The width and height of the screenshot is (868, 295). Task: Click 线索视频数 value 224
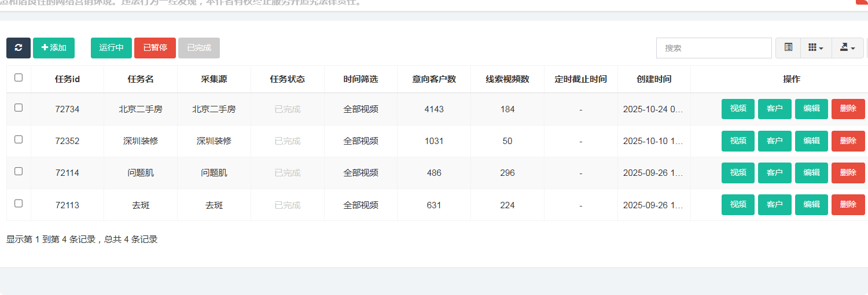point(507,205)
